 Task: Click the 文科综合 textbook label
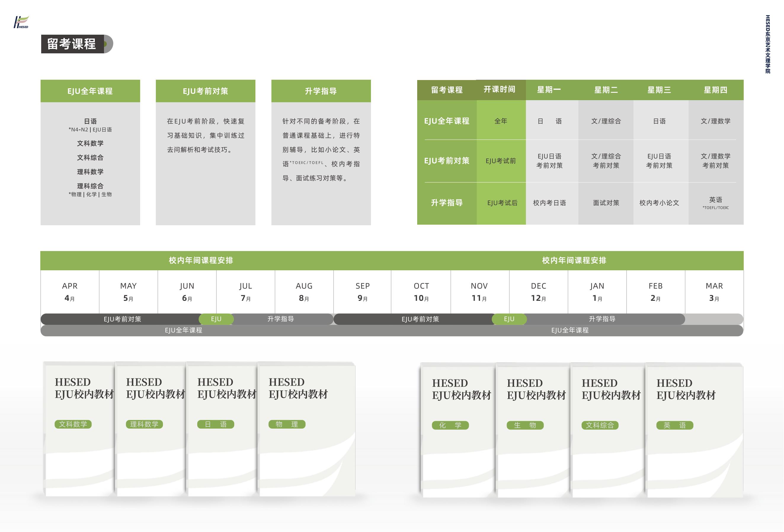[x=600, y=425]
